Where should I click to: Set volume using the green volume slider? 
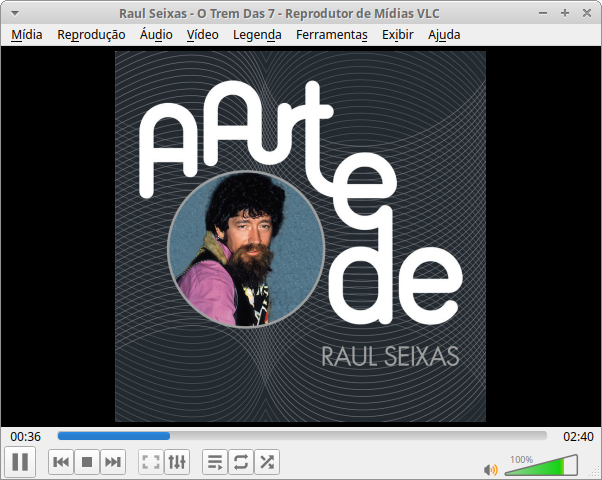[x=541, y=465]
